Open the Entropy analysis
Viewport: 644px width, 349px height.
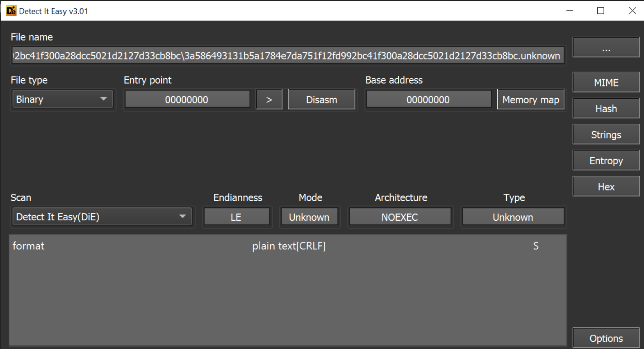(x=606, y=160)
